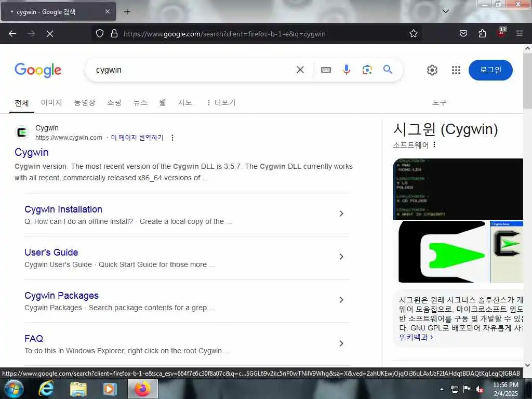Image resolution: width=532 pixels, height=399 pixels.
Task: List all tabs with the chevron dropdown
Action: [445, 11]
